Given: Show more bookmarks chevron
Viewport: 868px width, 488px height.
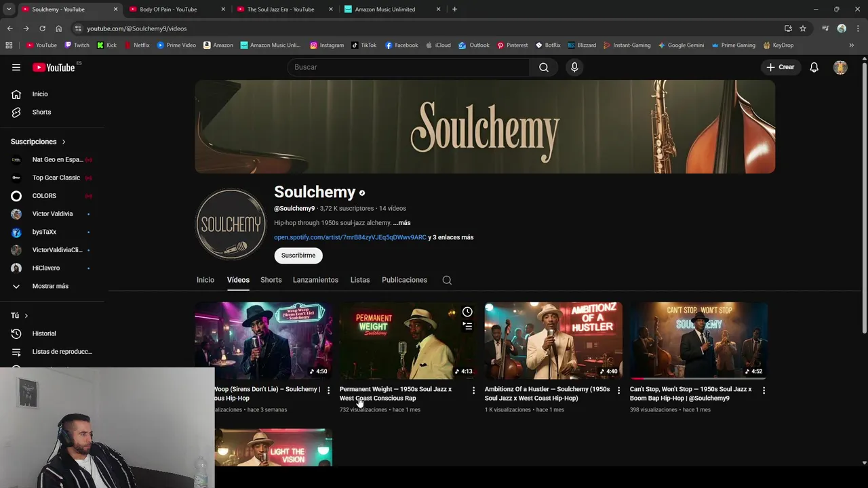Looking at the screenshot, I should point(852,45).
